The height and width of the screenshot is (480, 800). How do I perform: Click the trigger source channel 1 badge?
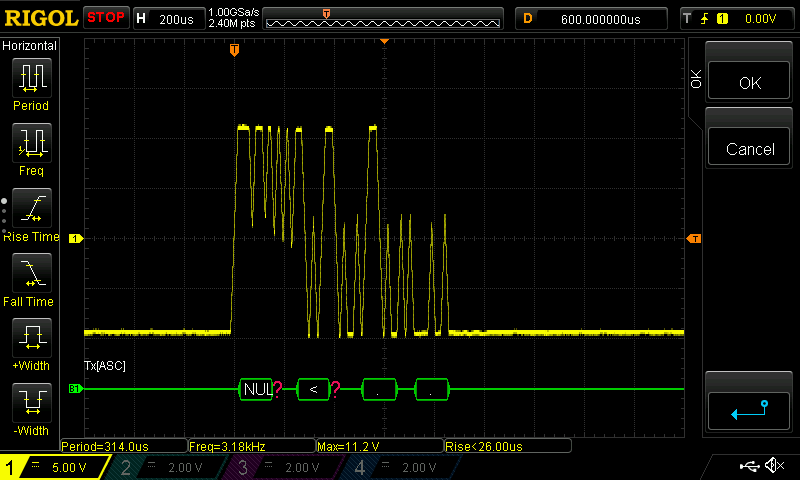point(722,19)
